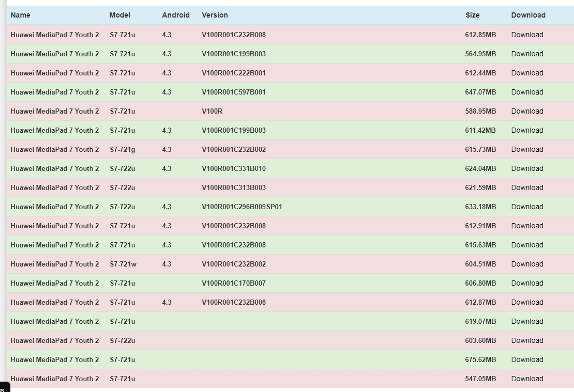The image size is (574, 392).
Task: Download the 624.04MB V100R001C331B010 firmware
Action: point(527,168)
